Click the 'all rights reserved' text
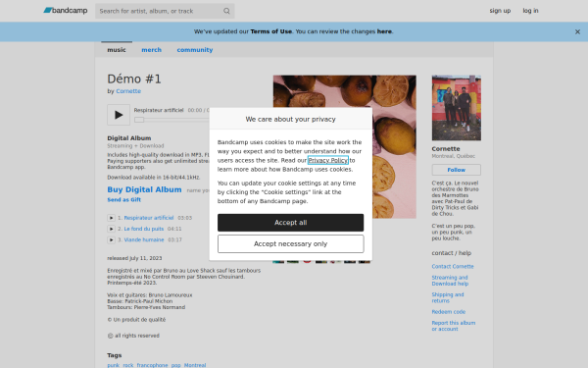The width and height of the screenshot is (588, 368). [x=137, y=336]
